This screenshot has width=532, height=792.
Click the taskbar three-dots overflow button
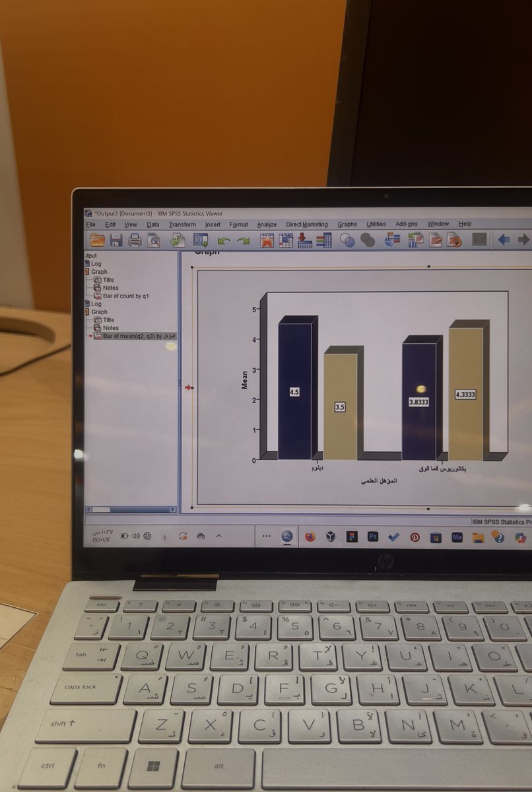[266, 536]
